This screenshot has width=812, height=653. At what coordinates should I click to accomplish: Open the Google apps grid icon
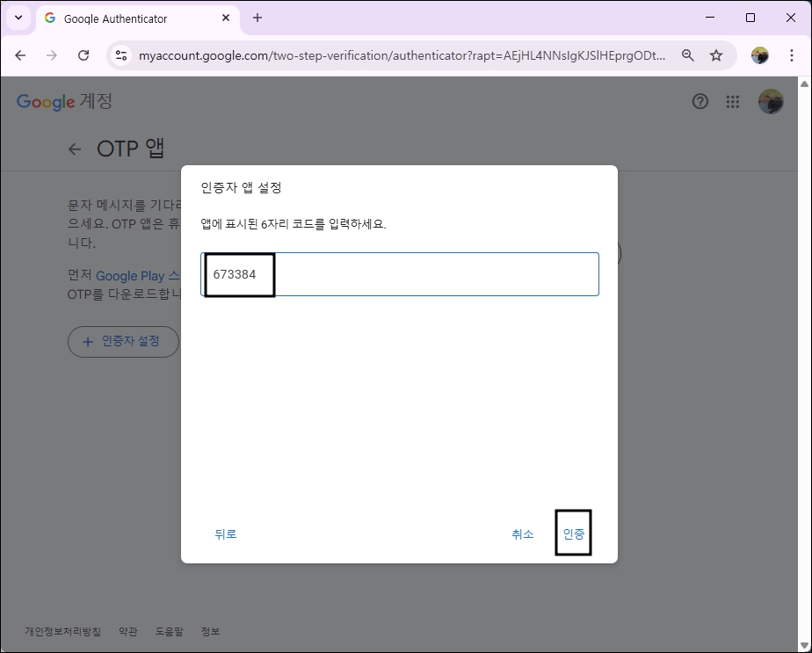pyautogui.click(x=732, y=102)
